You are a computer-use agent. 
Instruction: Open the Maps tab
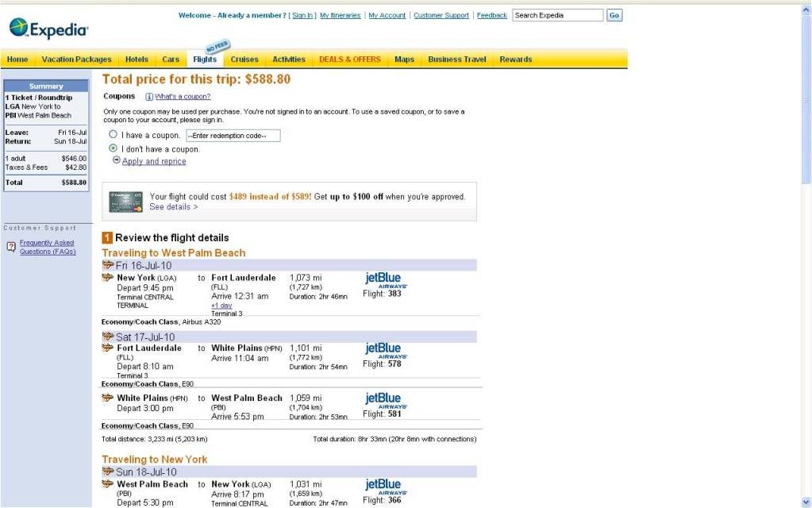coord(405,60)
